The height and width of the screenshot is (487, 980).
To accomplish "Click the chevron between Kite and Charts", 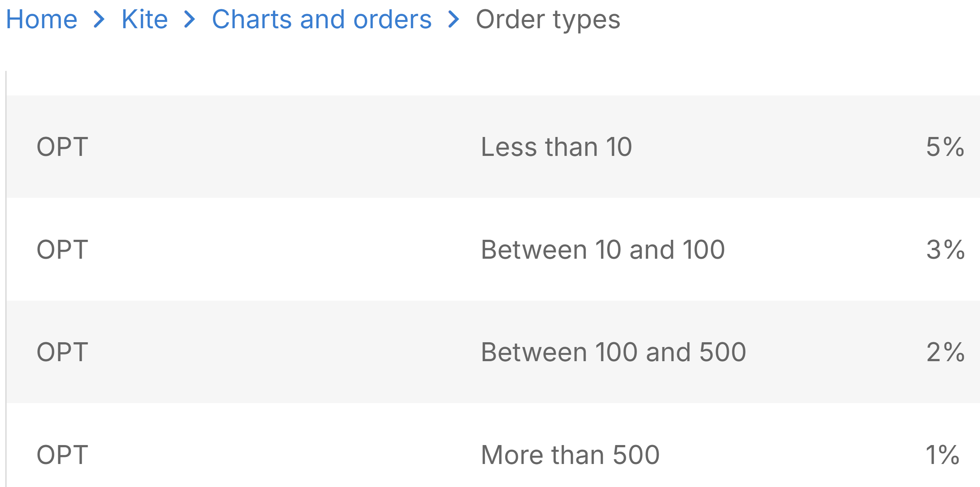I will [x=189, y=19].
